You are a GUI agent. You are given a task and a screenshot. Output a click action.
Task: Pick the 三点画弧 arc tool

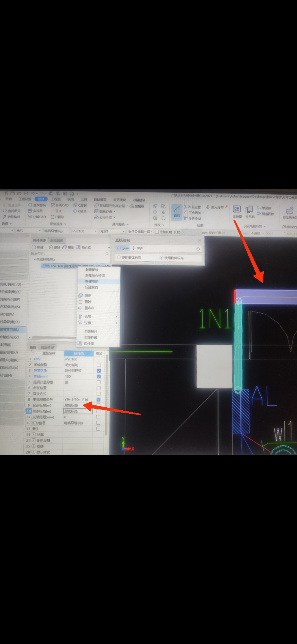[193, 213]
